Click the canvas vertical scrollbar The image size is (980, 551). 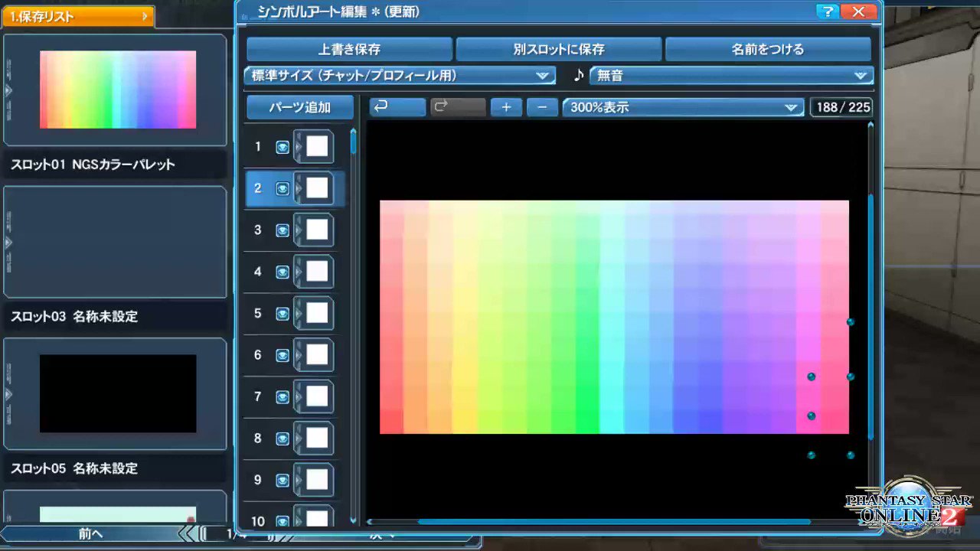(870, 318)
